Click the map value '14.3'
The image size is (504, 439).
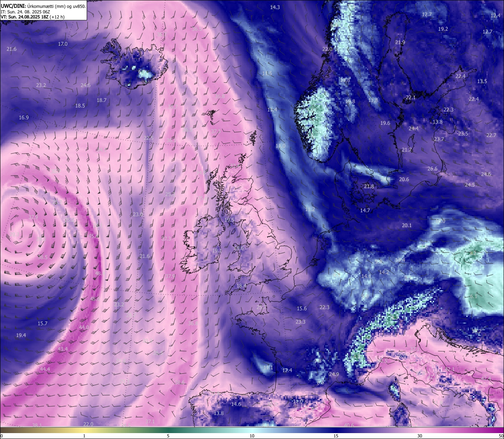pos(275,7)
